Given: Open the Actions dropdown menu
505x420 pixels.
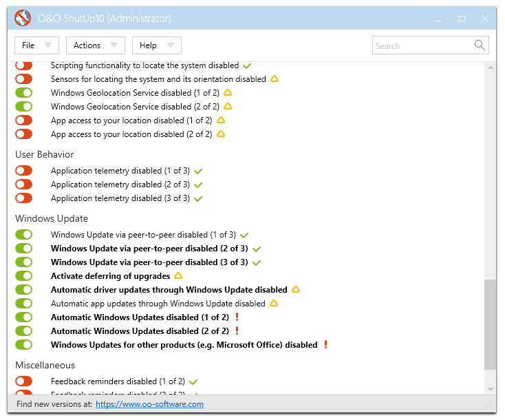Looking at the screenshot, I should pyautogui.click(x=96, y=45).
